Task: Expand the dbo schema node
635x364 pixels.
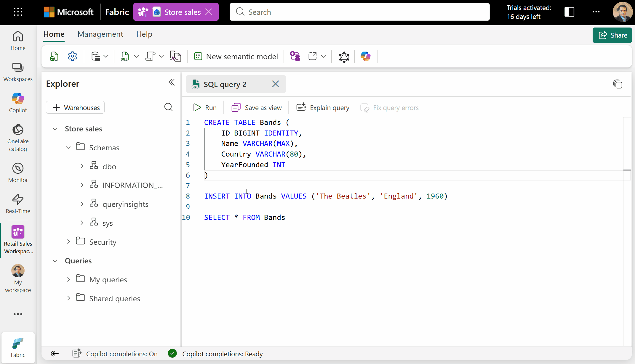Action: point(82,166)
